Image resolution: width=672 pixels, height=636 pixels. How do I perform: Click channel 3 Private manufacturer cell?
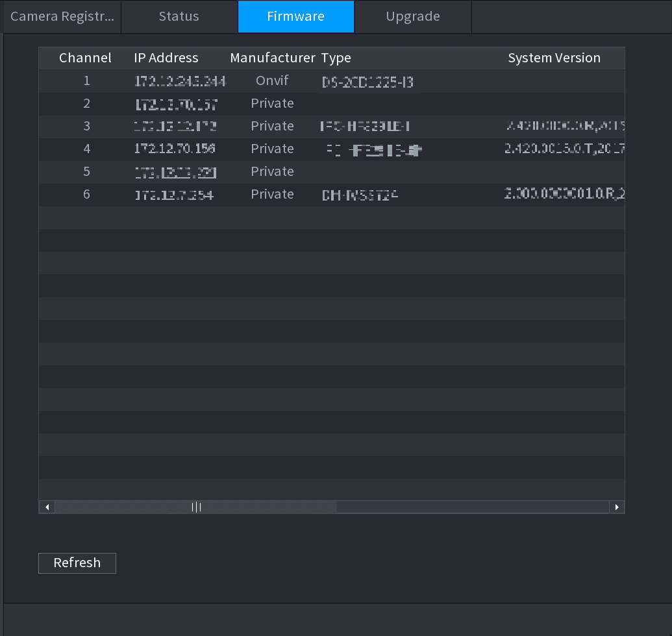tap(272, 126)
